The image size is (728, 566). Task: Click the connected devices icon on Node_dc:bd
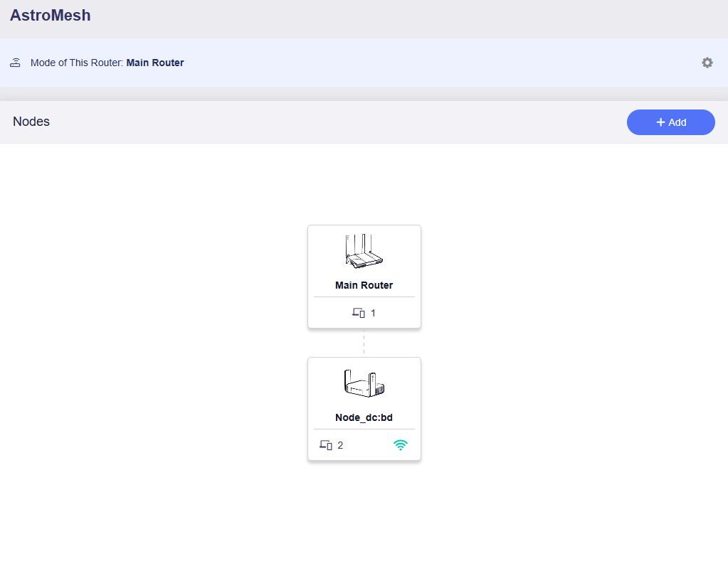pos(326,445)
